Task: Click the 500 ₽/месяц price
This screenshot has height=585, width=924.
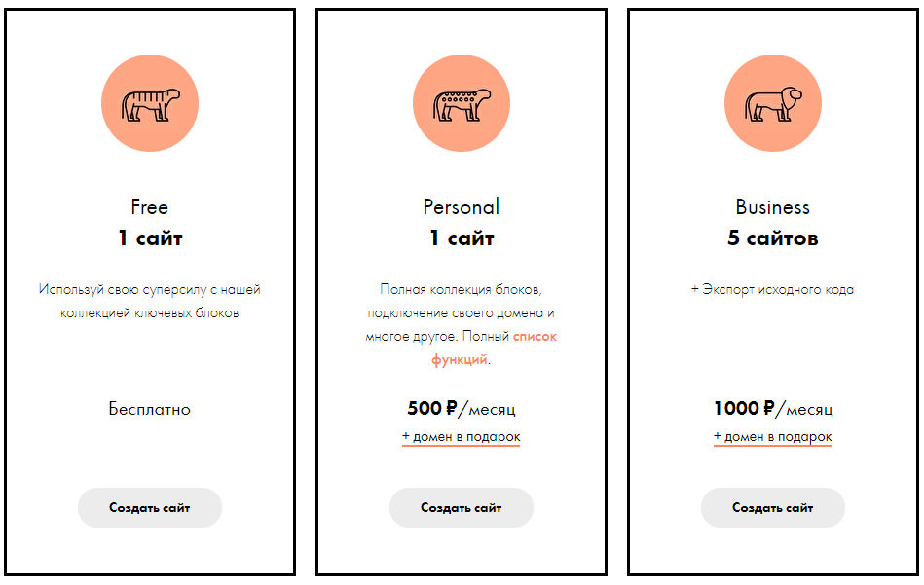Action: tap(461, 408)
